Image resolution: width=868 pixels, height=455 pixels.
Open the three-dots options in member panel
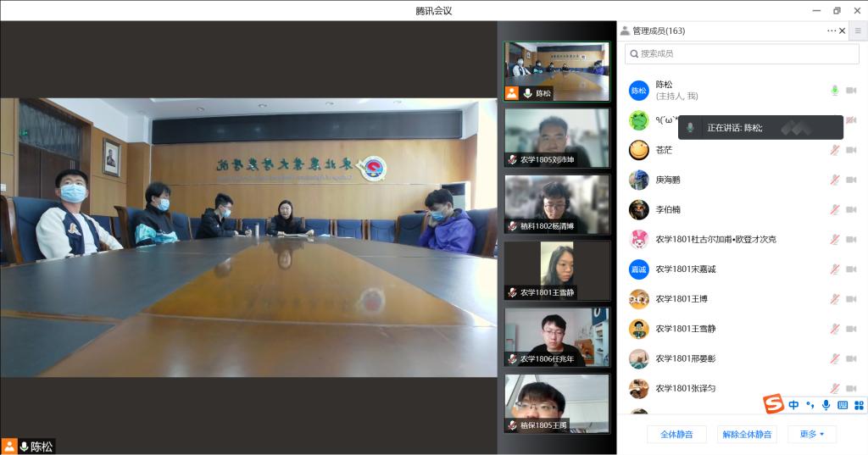pos(832,31)
